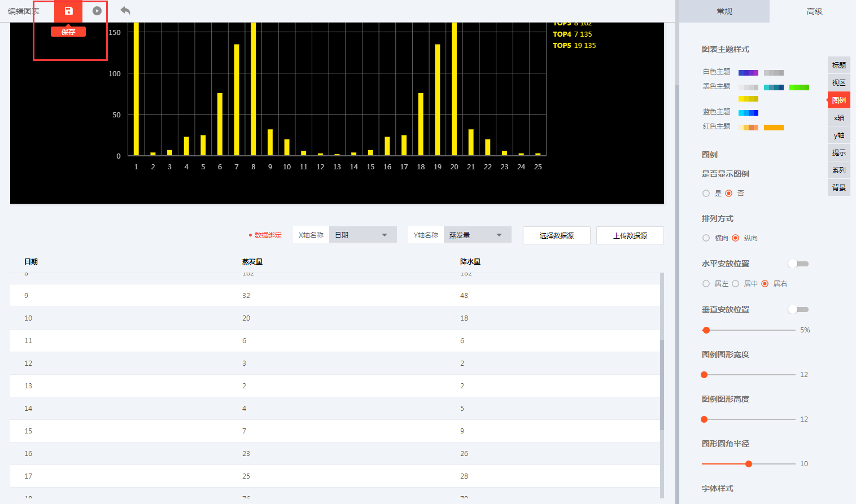Choose 否 for show legend
This screenshot has height=504, width=856.
(x=728, y=194)
